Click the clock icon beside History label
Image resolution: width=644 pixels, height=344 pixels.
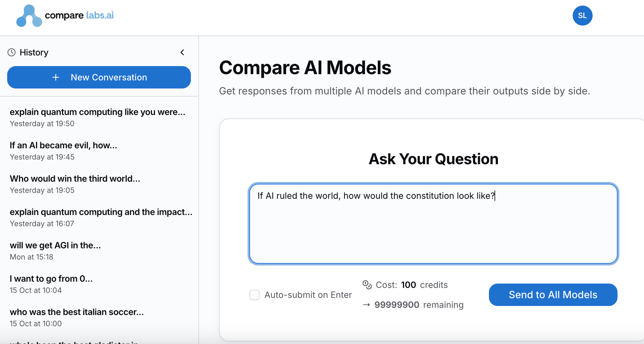[12, 52]
